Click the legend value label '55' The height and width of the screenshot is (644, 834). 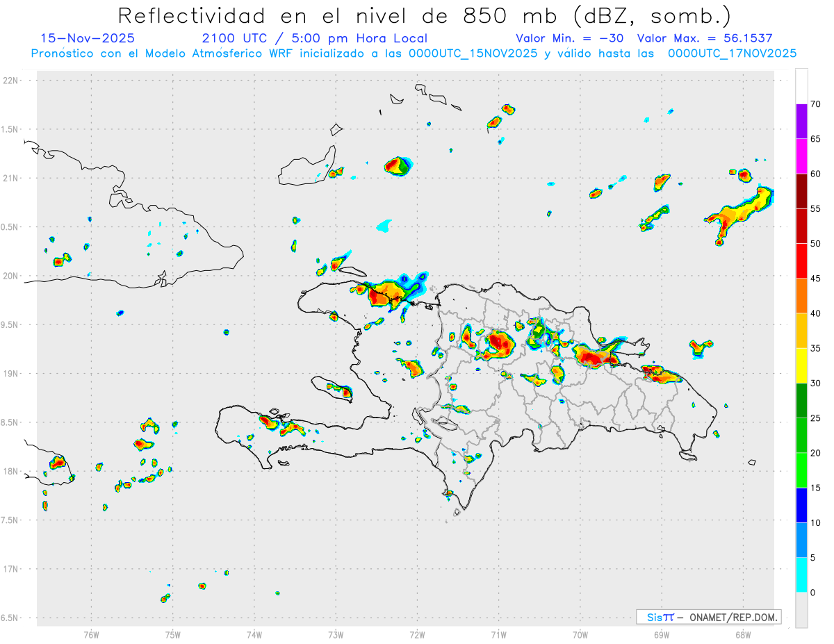coord(815,208)
